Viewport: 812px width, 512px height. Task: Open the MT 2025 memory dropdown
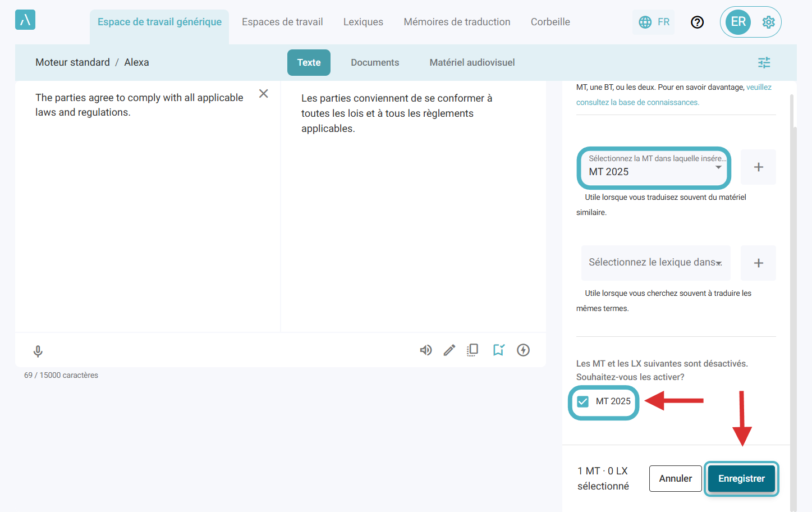pyautogui.click(x=654, y=167)
